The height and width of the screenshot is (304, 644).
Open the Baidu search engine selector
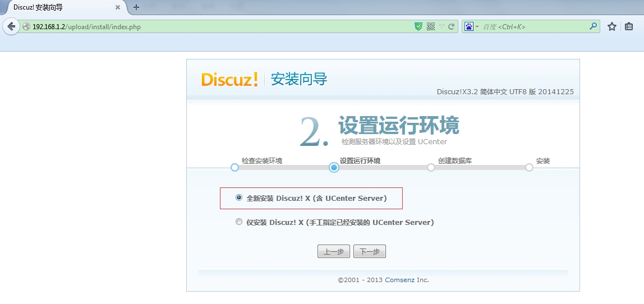(471, 27)
